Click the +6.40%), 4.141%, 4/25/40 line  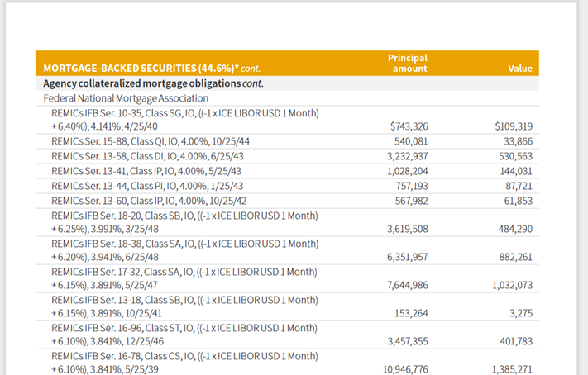pos(105,126)
